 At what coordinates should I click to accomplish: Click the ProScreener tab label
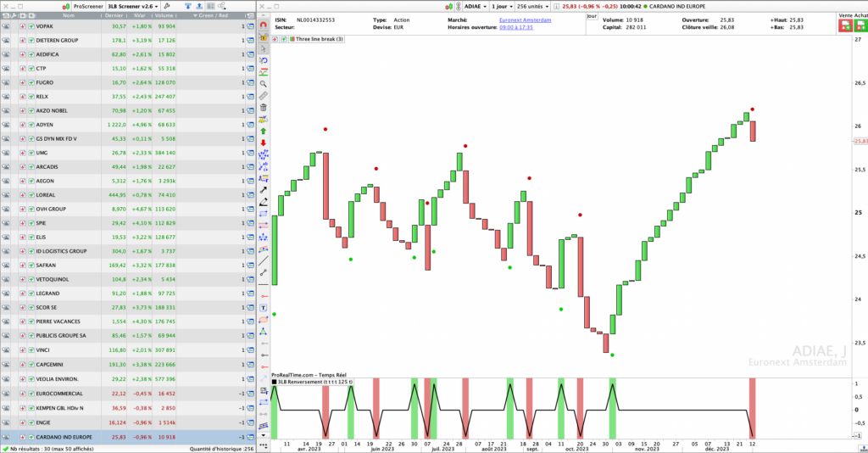(88, 6)
